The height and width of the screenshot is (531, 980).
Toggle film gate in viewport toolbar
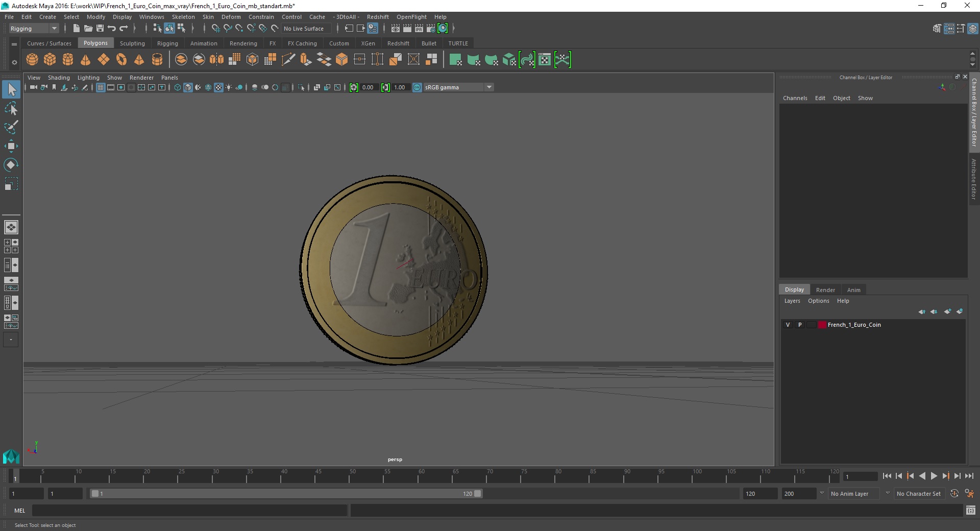click(x=111, y=87)
